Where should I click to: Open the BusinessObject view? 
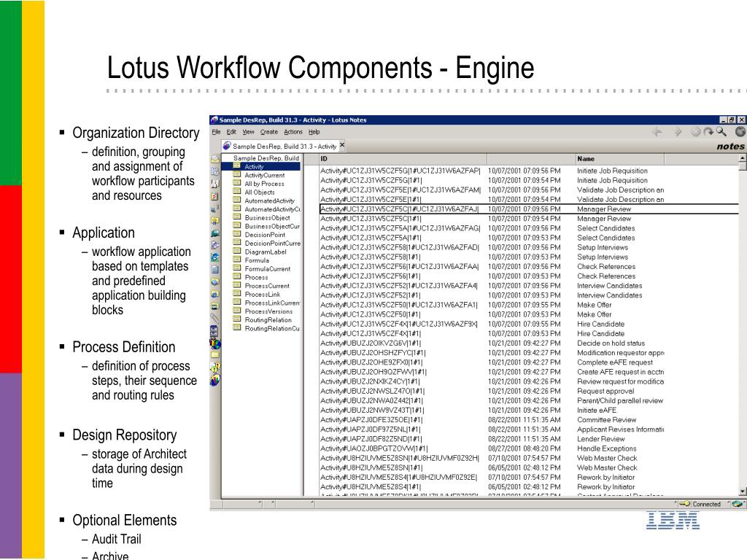pos(267,218)
